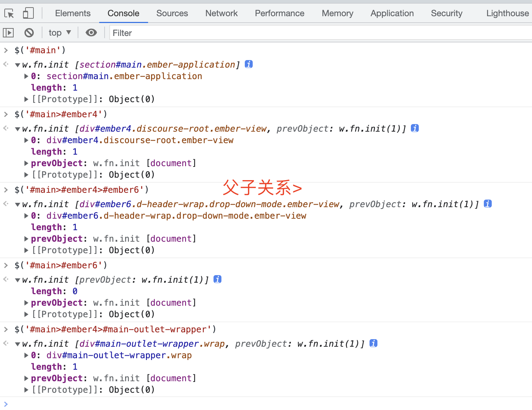
Task: Expand the 0: section#main.ember-application entry
Action: 26,76
